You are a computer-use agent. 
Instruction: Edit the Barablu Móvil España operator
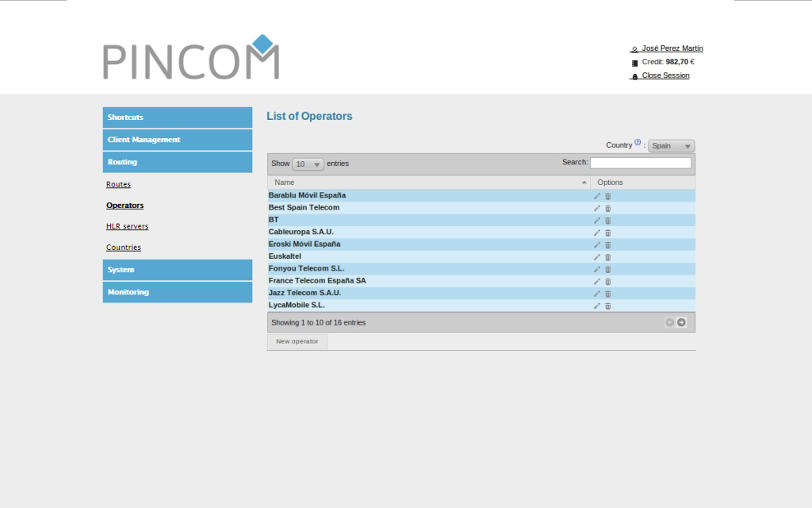596,196
